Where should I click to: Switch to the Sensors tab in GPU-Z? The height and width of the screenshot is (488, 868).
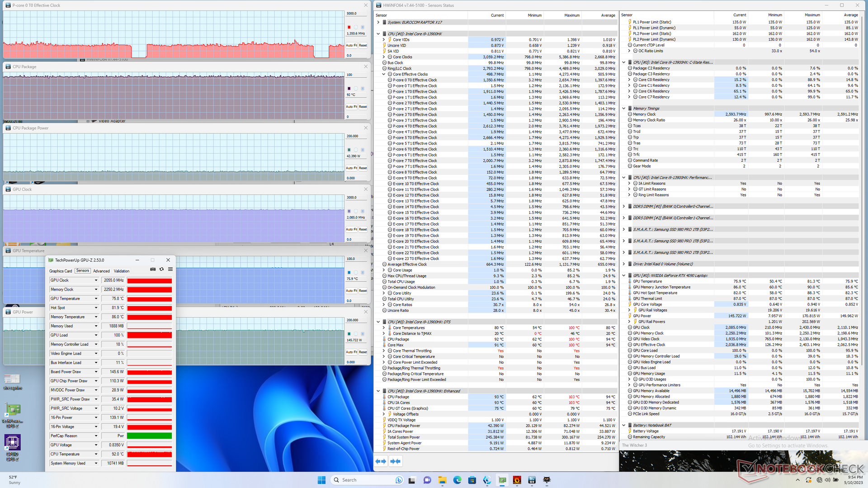pos(83,271)
